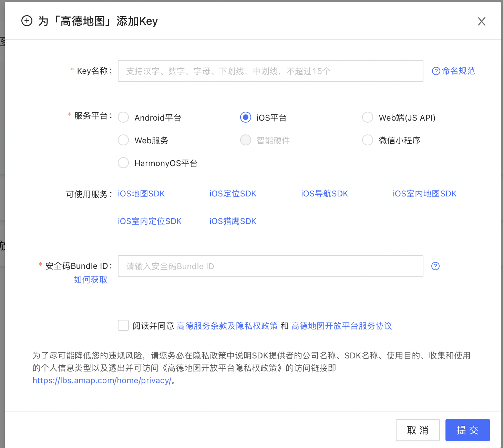
Task: Click the 取消 cancel button
Action: pos(418,430)
